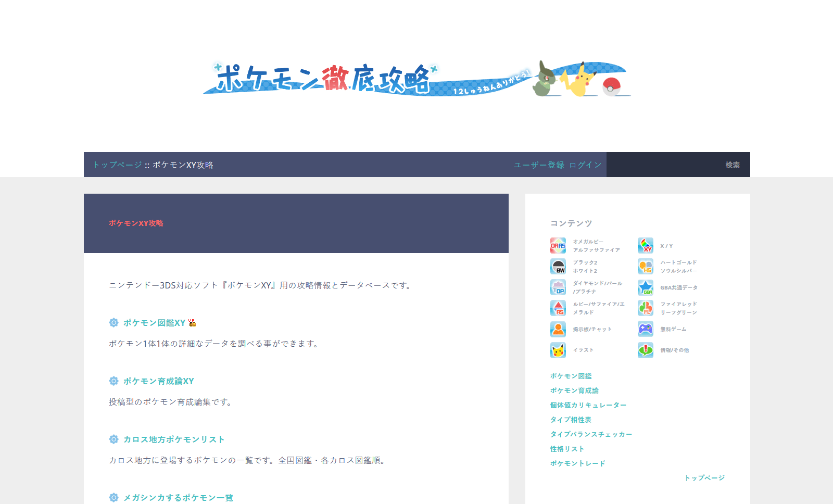The width and height of the screenshot is (833, 504).
Task: Open 個体値カリキュレーター link
Action: [x=588, y=405]
